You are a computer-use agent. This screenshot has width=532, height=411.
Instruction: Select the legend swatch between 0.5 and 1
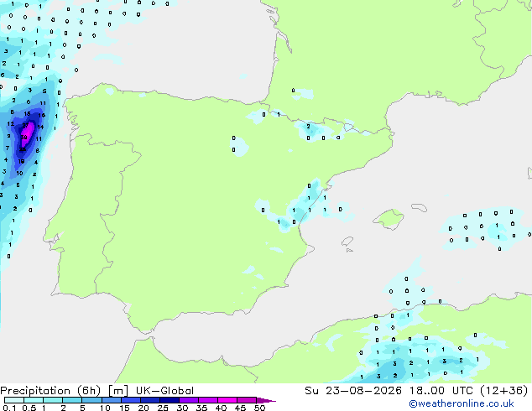[34, 400]
